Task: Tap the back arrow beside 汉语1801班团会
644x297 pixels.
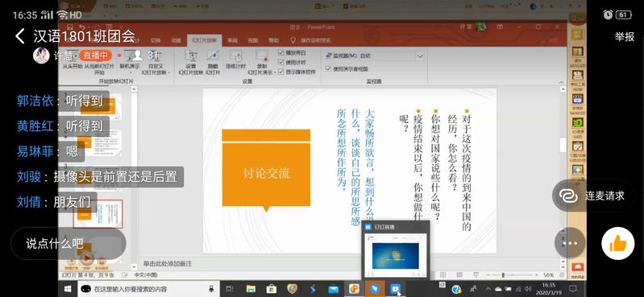Action: (19, 36)
